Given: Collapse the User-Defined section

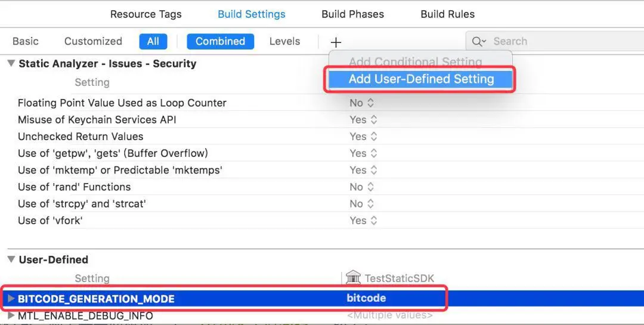Looking at the screenshot, I should [x=11, y=259].
